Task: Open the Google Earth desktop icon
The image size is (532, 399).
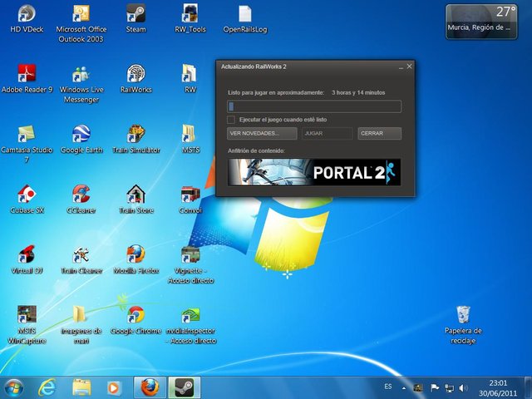Action: pyautogui.click(x=81, y=135)
